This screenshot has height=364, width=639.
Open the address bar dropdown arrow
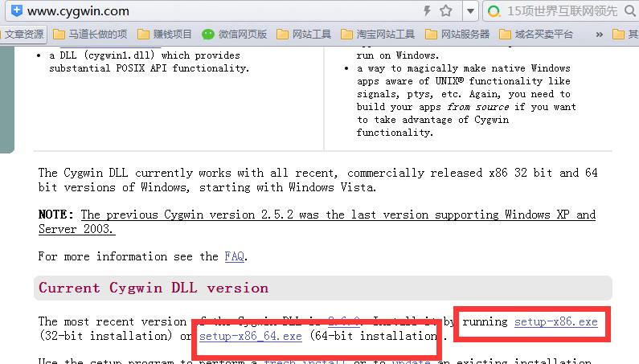tap(470, 11)
